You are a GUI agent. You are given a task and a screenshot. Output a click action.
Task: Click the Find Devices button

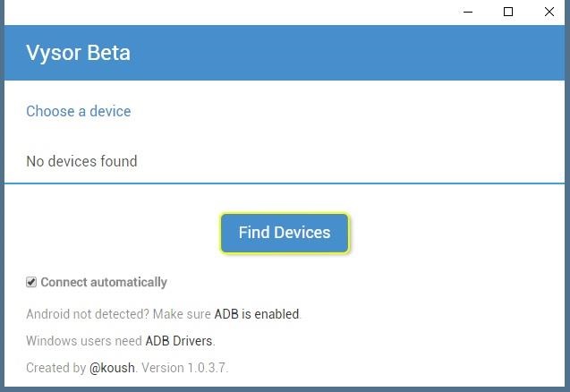click(285, 233)
